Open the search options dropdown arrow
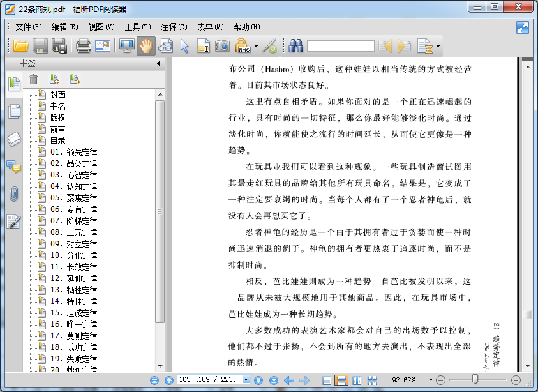 point(438,46)
